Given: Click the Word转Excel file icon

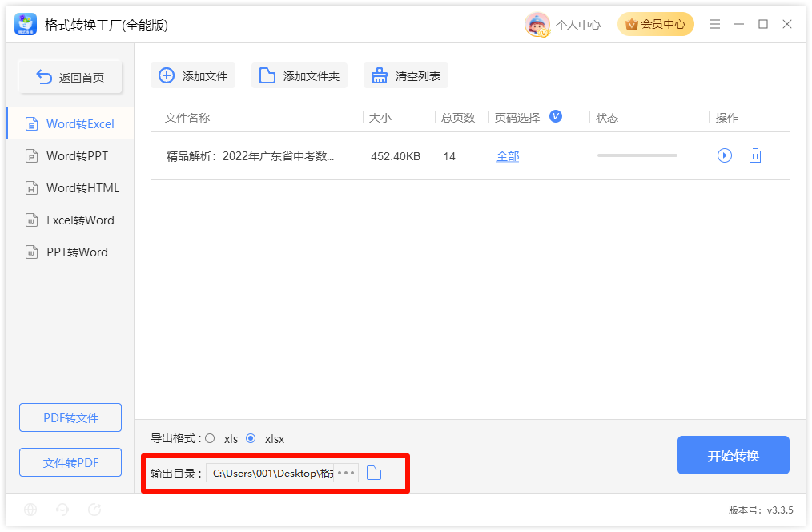Looking at the screenshot, I should point(31,124).
